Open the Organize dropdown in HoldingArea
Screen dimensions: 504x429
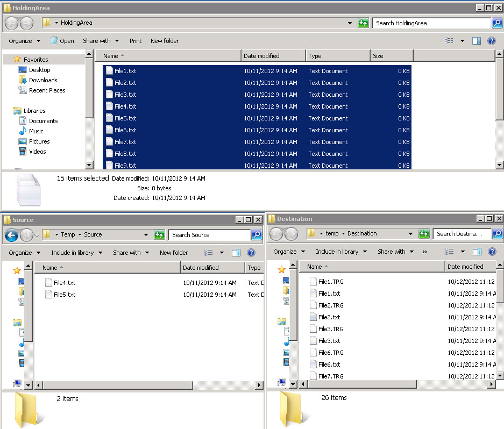tap(24, 41)
